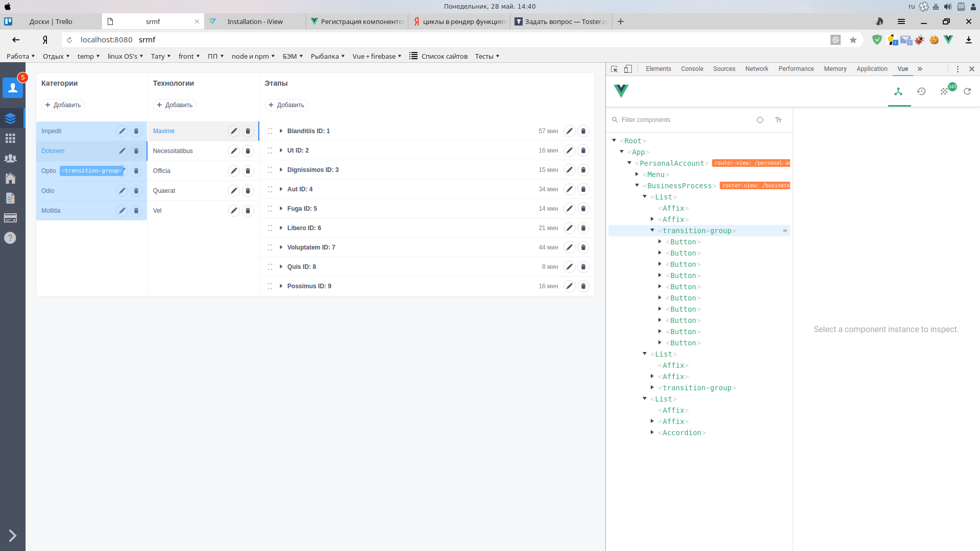
Task: Open the document icon in sidebar
Action: click(10, 198)
